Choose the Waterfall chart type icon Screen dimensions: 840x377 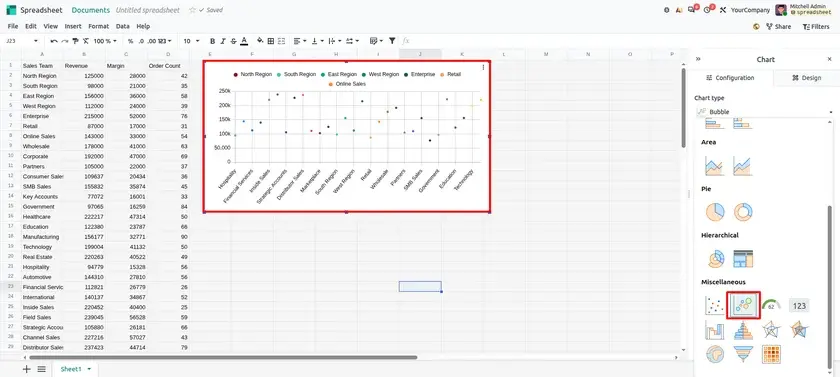[715, 330]
